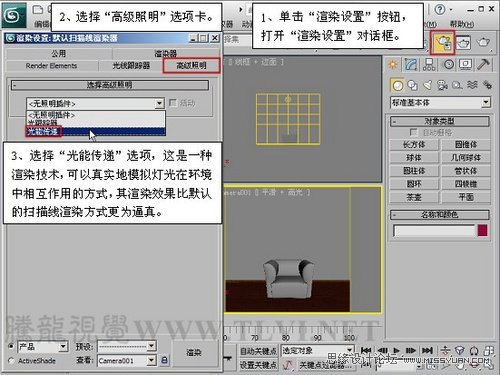Switch to the 公用 (Common) tab

pyautogui.click(x=59, y=53)
